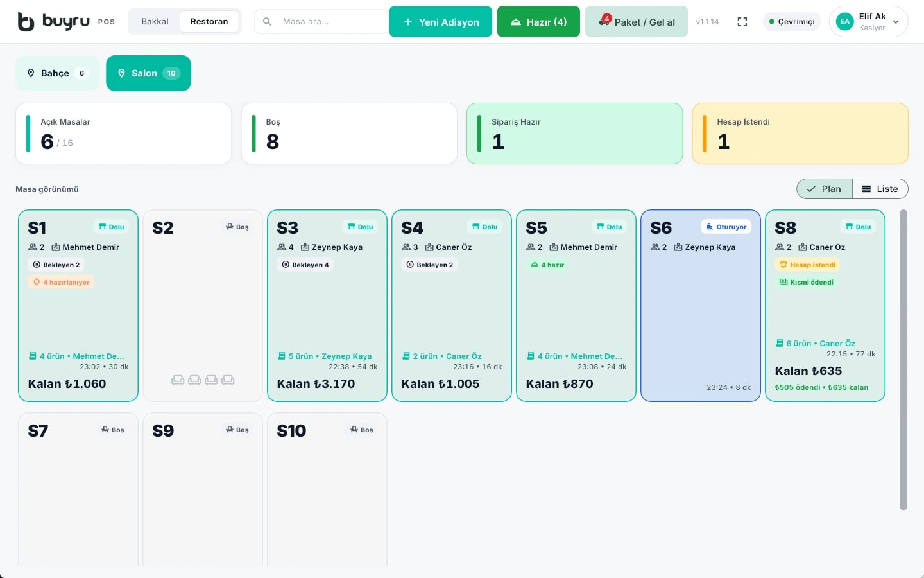
Task: Click the S8 'Kısmi ödendi' chip
Action: [x=807, y=282]
